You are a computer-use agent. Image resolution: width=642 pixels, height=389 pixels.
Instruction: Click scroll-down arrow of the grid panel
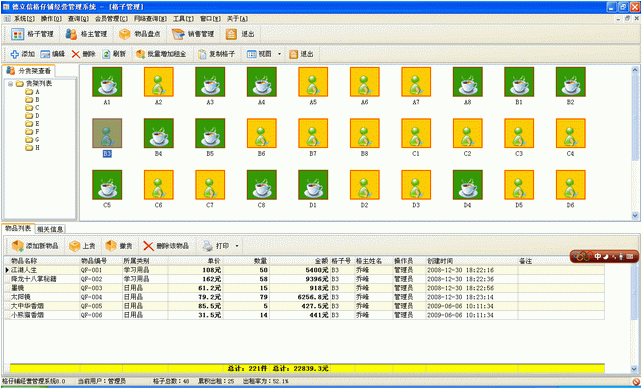tap(635, 215)
